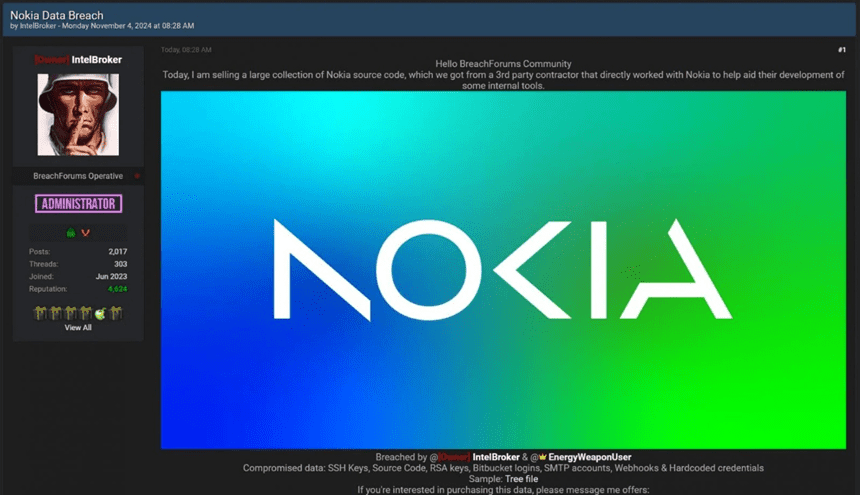Click the first award icon in the row
This screenshot has width=860, height=495.
click(x=40, y=314)
